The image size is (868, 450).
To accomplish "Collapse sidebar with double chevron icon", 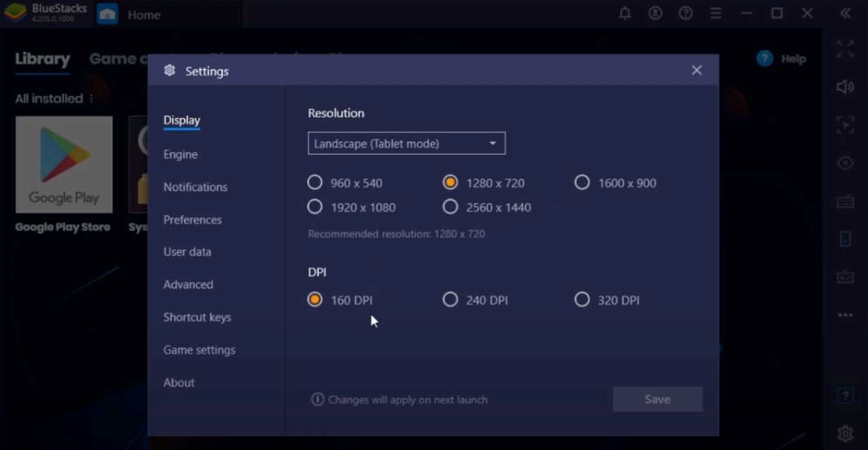I will [x=845, y=14].
